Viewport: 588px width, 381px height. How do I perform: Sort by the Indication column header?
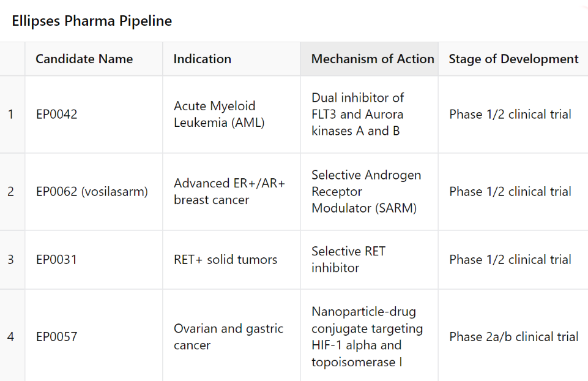point(203,59)
